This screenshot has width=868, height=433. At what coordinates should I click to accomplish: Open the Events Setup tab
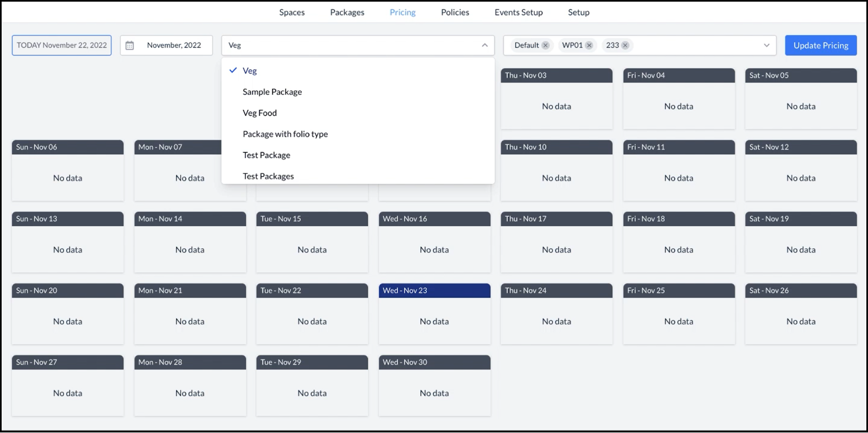click(x=518, y=12)
